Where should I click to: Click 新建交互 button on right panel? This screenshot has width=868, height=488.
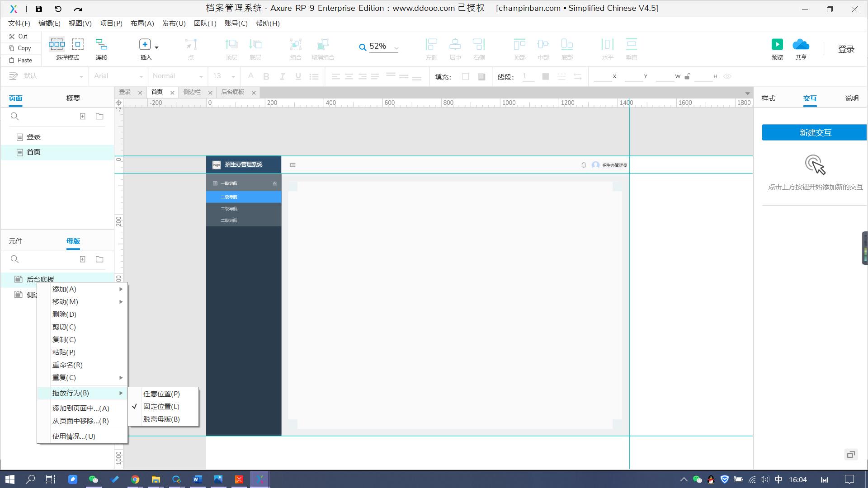point(814,132)
